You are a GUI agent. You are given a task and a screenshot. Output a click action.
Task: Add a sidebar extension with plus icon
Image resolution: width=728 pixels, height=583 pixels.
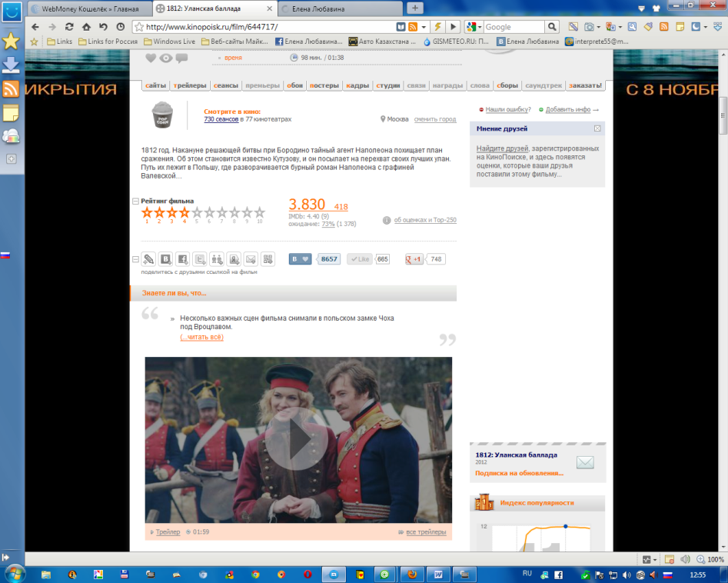coord(11,159)
